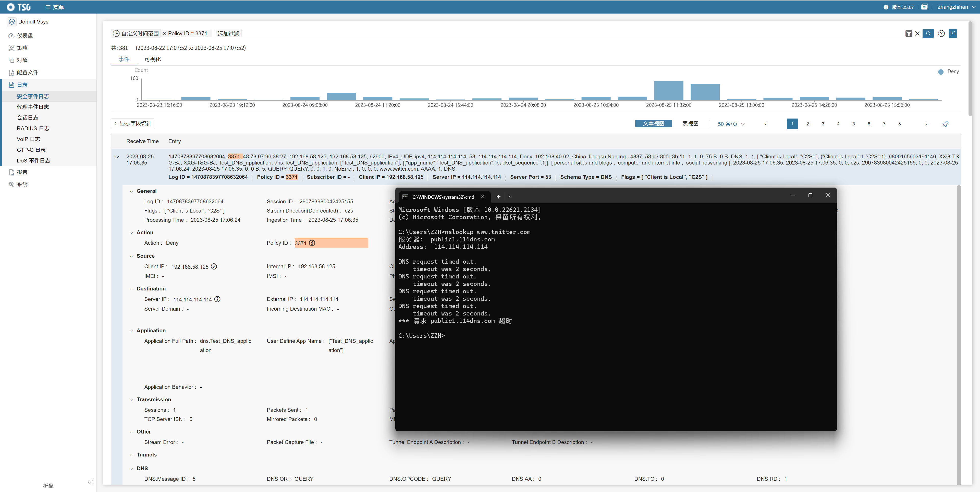980x492 pixels.
Task: Collapse the General section
Action: point(132,192)
